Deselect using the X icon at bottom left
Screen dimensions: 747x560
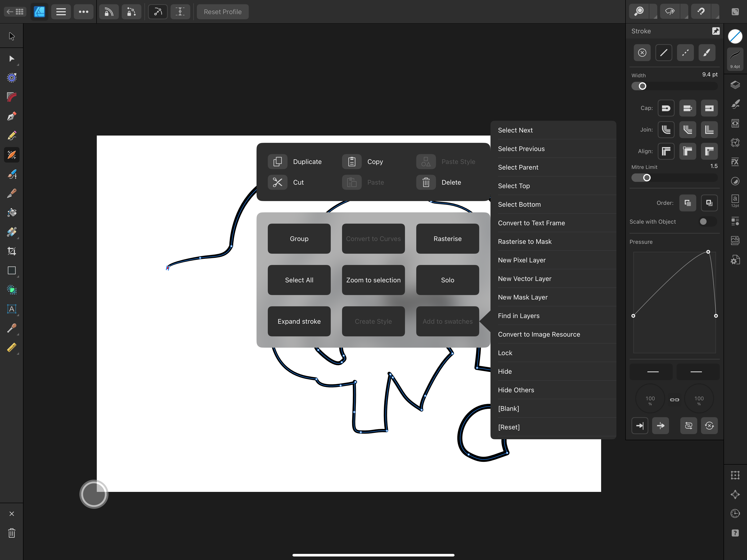click(12, 514)
